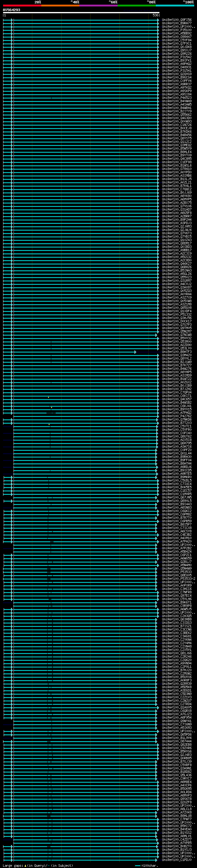Select hit label UniRef100_Q9S6T8
The width and height of the screenshot is (197, 868).
[x=176, y=799]
